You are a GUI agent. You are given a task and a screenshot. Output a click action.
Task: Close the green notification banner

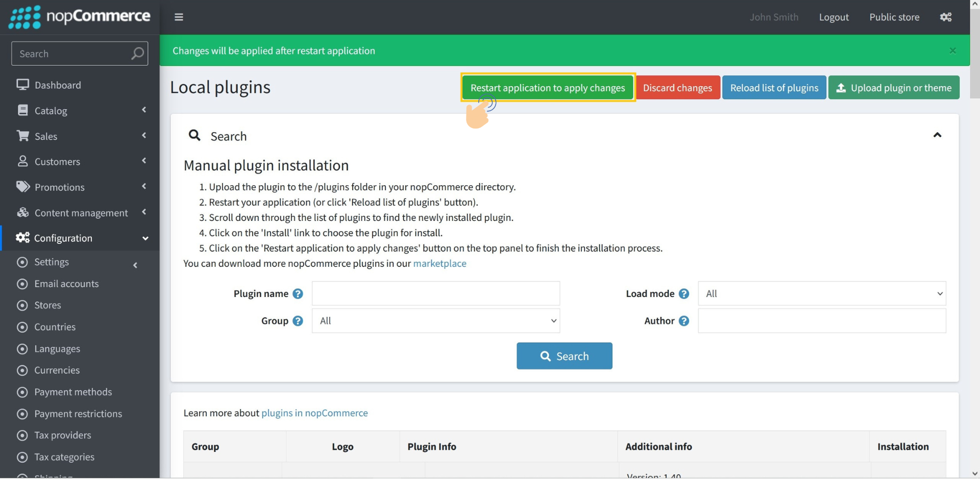(x=952, y=51)
